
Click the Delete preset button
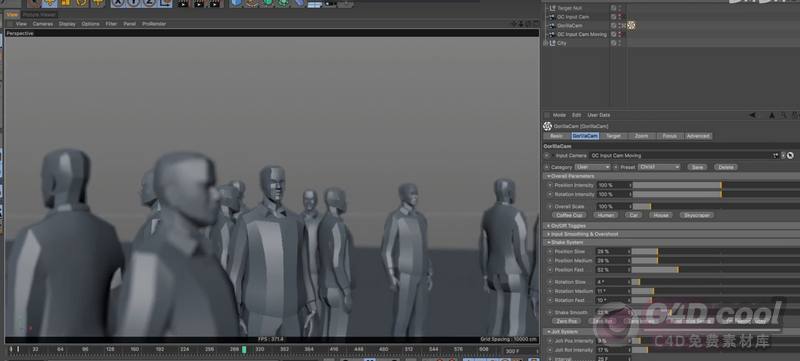(726, 167)
